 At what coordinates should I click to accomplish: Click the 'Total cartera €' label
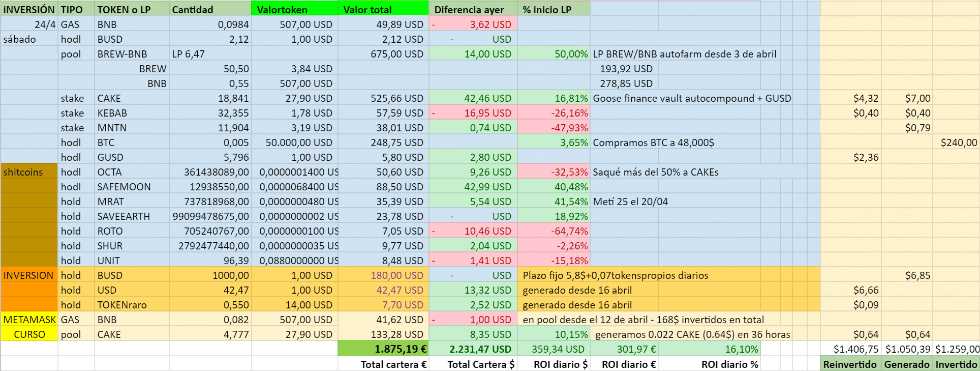point(394,364)
